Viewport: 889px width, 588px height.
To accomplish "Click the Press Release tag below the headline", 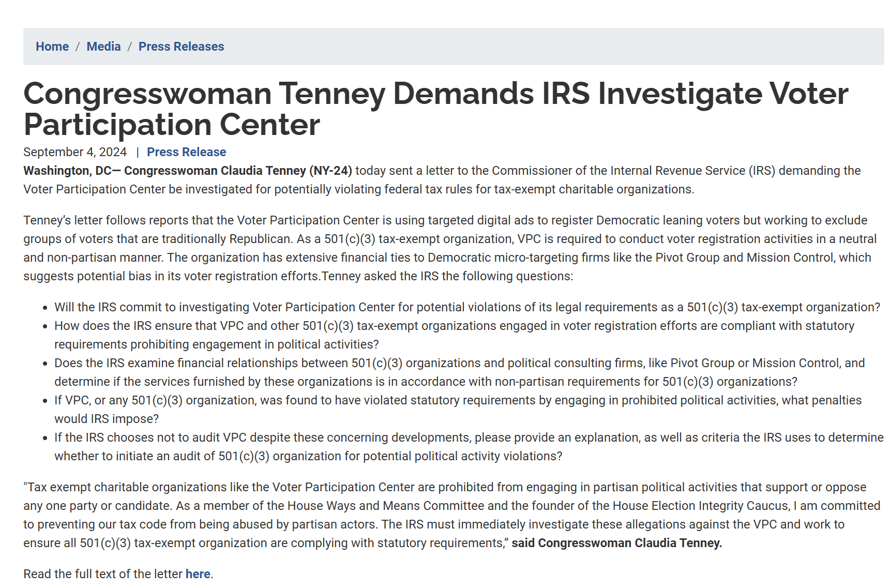I will point(186,152).
